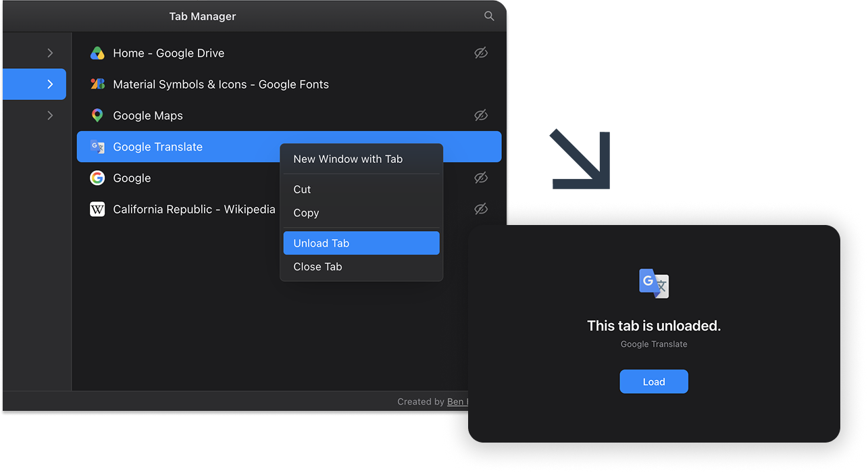Select Copy from context menu
The width and height of the screenshot is (868, 473).
coord(361,213)
